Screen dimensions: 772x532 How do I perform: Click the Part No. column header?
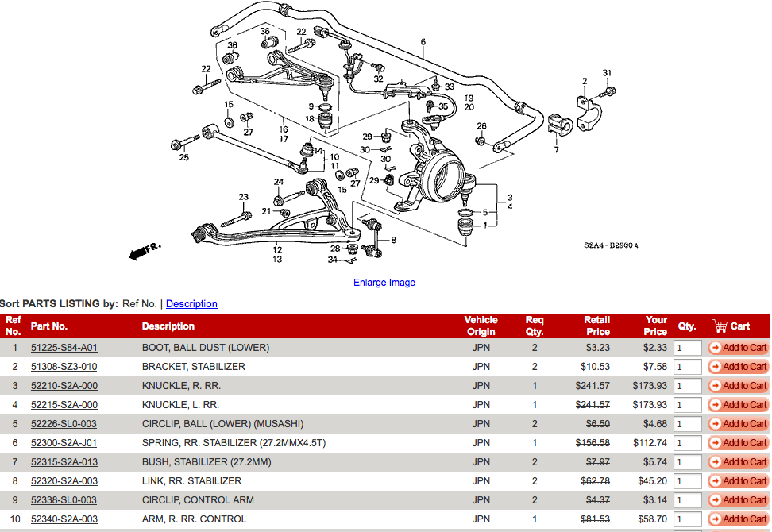(x=49, y=326)
